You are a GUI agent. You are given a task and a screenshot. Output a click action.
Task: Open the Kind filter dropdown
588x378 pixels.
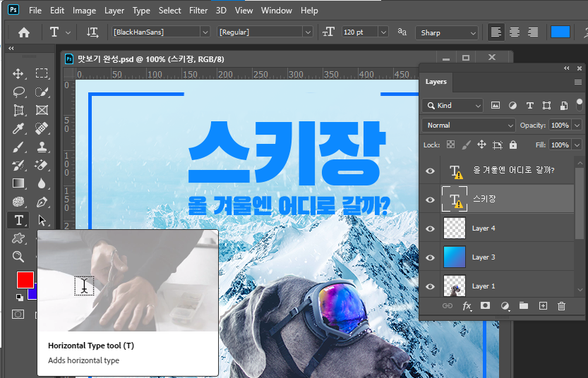coord(452,106)
